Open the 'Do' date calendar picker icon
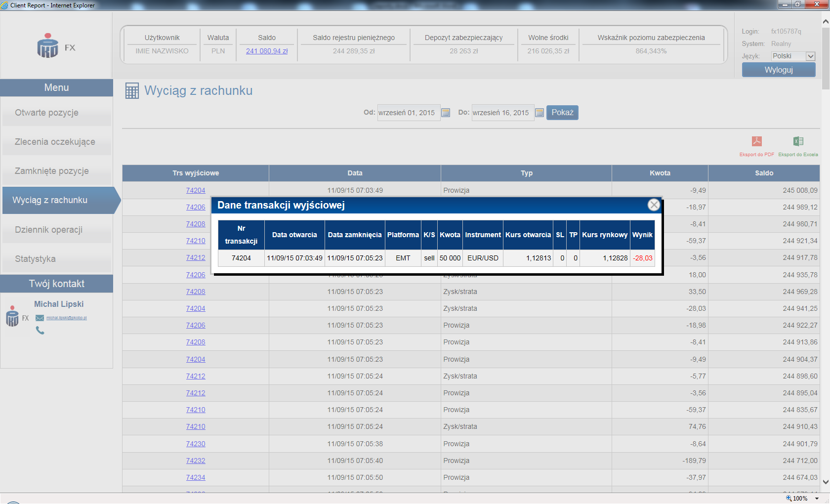The height and width of the screenshot is (504, 830). pos(539,113)
